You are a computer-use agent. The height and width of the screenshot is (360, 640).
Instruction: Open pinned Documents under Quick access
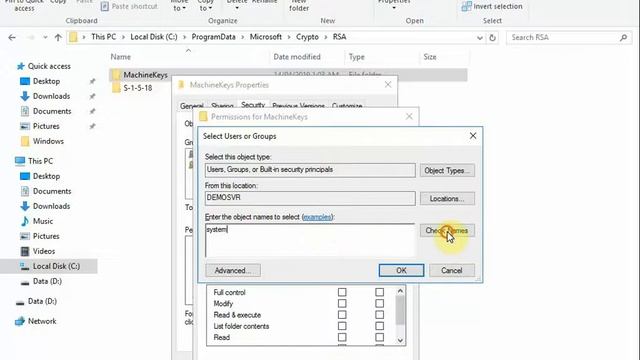click(x=52, y=111)
